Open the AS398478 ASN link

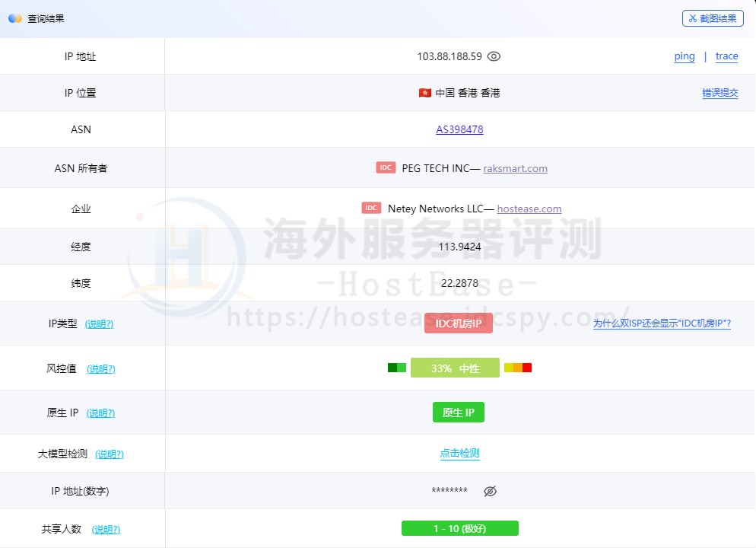pyautogui.click(x=459, y=129)
